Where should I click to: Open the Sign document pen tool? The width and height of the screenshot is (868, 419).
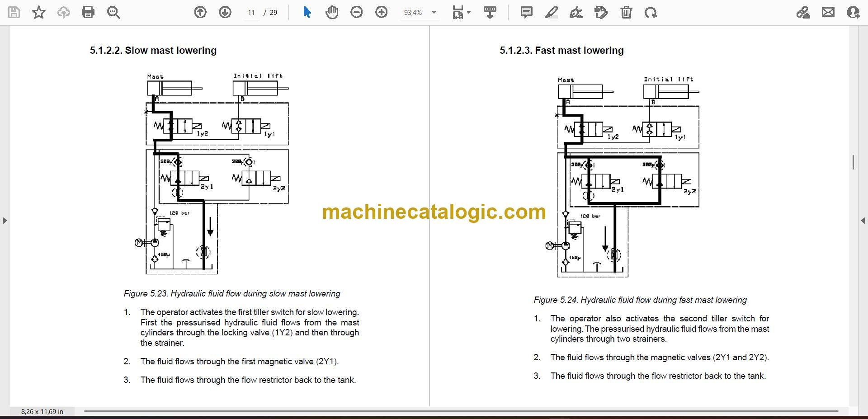click(x=576, y=12)
